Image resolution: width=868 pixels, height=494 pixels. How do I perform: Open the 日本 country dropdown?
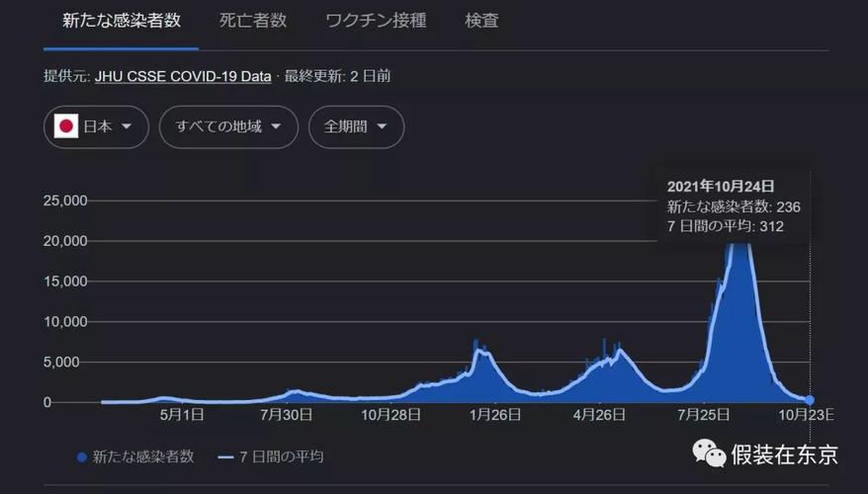point(96,126)
